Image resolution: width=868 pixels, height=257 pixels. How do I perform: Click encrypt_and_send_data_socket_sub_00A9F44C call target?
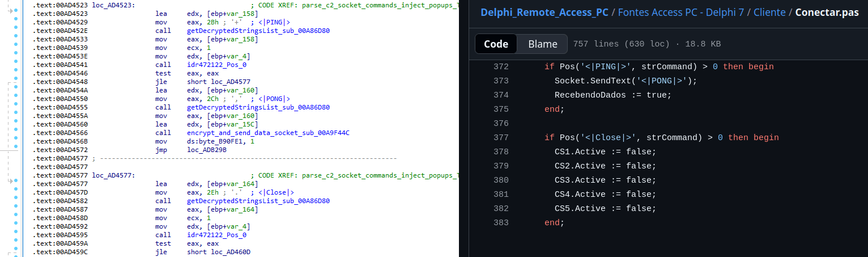tap(268, 133)
